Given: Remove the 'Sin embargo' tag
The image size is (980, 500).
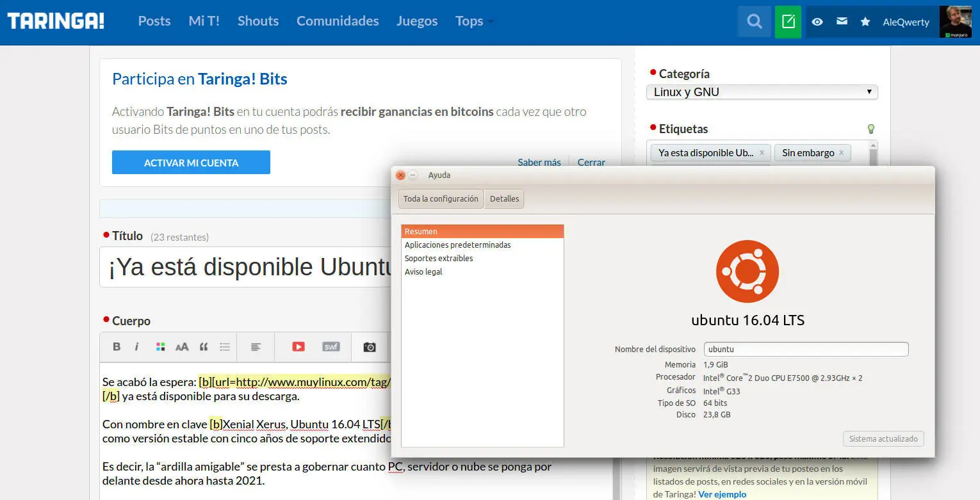Looking at the screenshot, I should click(842, 152).
